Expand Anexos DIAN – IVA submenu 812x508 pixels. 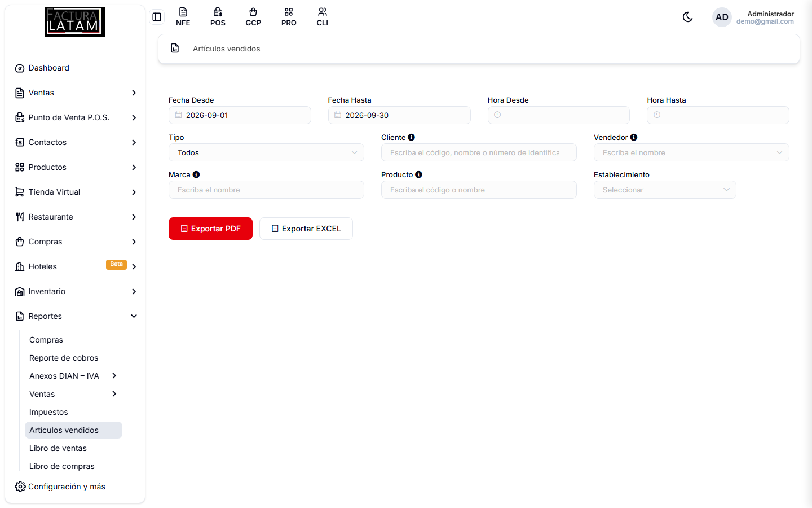[x=73, y=376]
